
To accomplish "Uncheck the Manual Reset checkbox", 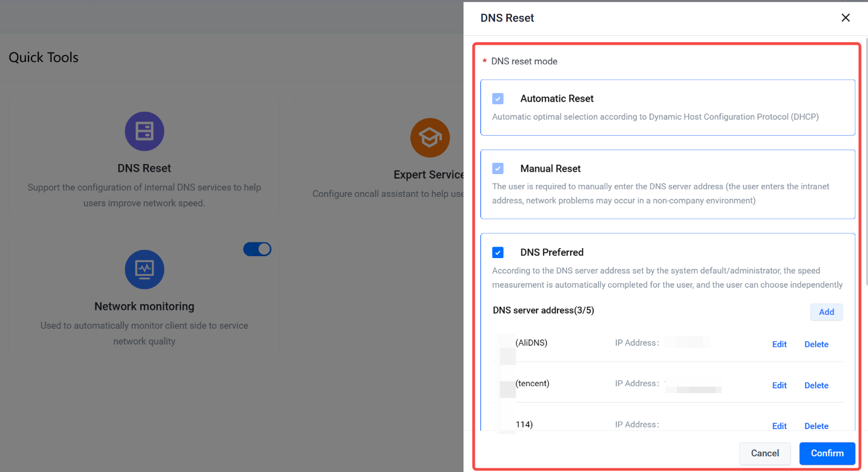I will pos(498,168).
